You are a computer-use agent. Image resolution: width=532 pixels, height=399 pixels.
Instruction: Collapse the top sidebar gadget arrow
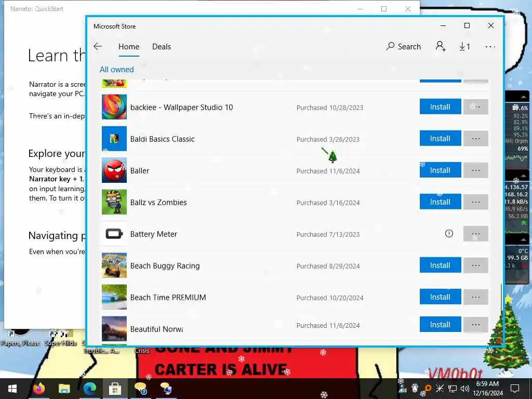(x=524, y=97)
